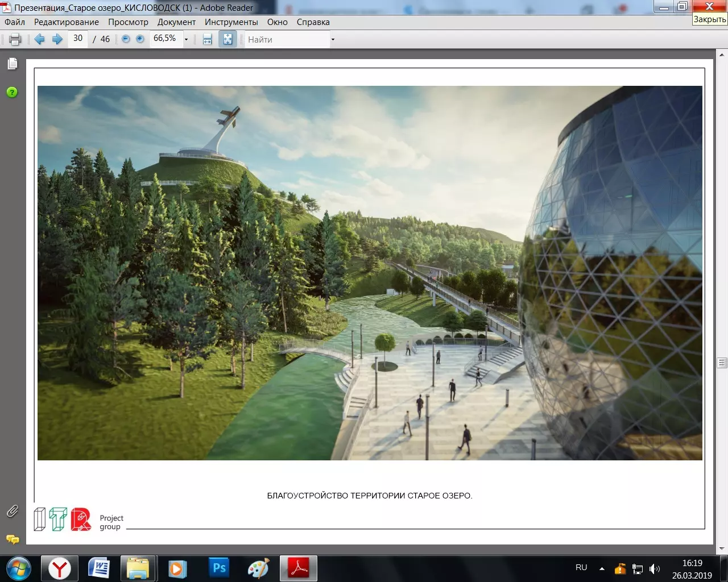The image size is (728, 582).
Task: Click the page number field showing 30
Action: point(78,39)
